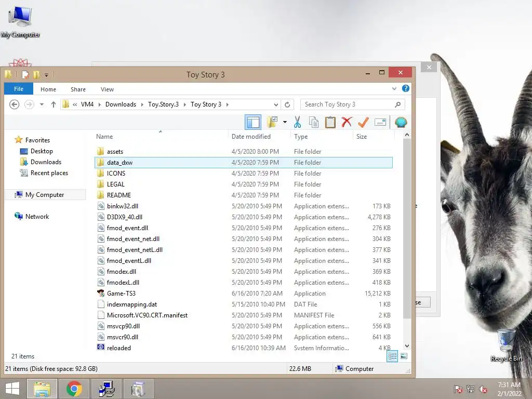Toggle the navigation pane toolbar button
This screenshot has width=532, height=399.
click(x=253, y=122)
